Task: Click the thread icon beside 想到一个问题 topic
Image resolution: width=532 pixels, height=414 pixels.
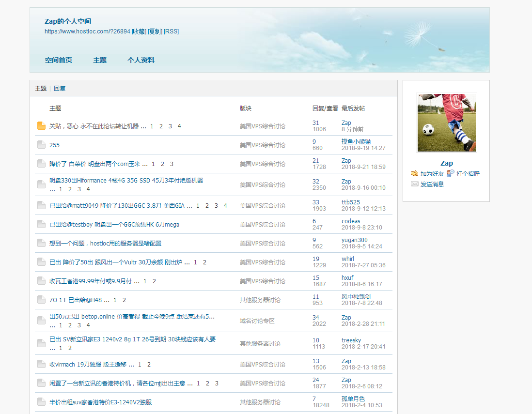Action: point(41,243)
